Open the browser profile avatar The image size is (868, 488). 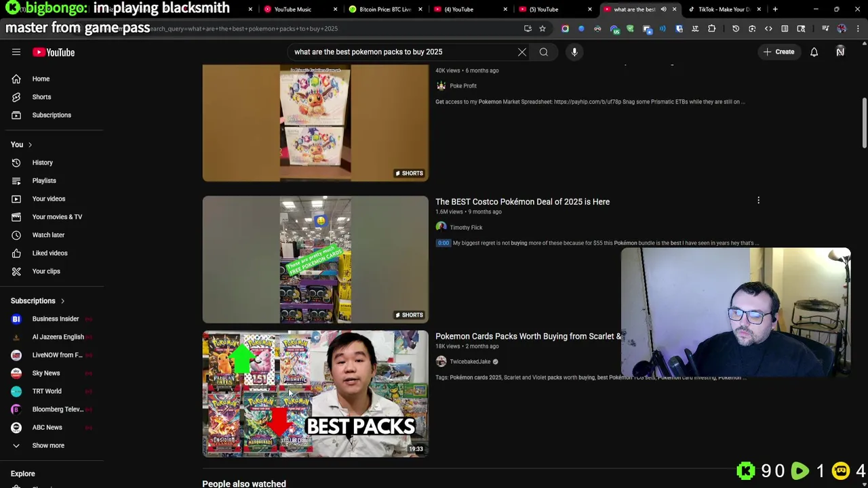(842, 28)
